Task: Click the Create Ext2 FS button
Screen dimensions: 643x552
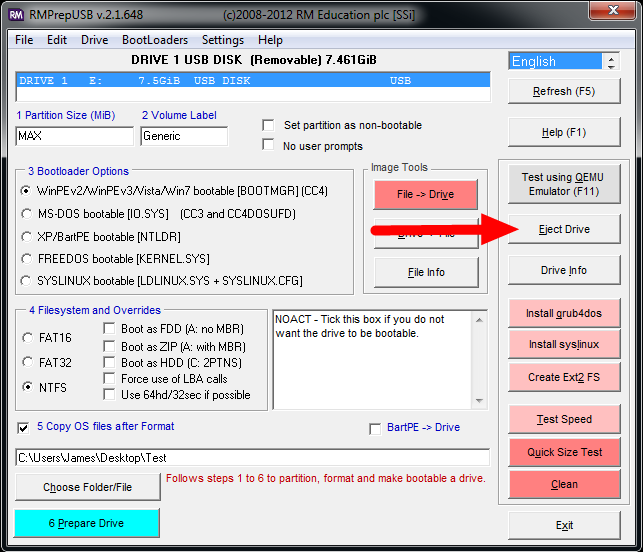Action: (x=564, y=377)
